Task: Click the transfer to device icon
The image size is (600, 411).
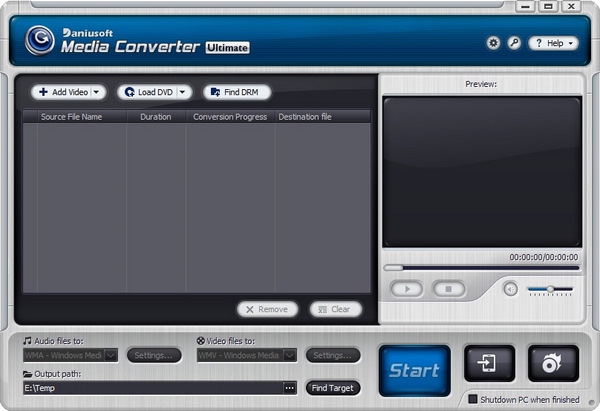Action: 489,363
